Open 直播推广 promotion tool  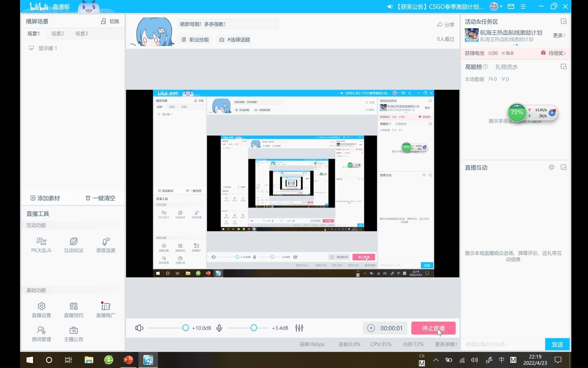[106, 310]
